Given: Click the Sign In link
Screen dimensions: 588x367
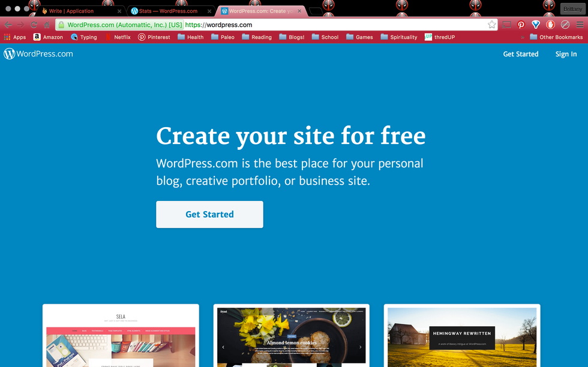Looking at the screenshot, I should [x=566, y=54].
